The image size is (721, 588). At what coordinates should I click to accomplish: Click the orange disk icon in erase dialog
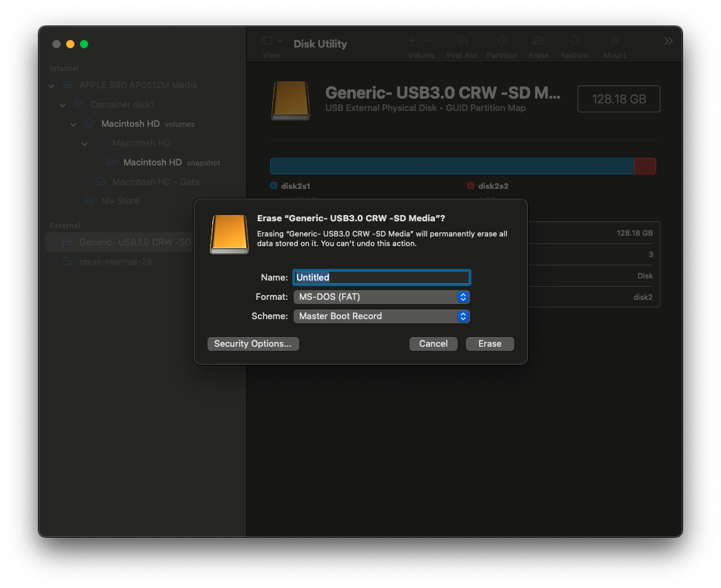(x=230, y=234)
